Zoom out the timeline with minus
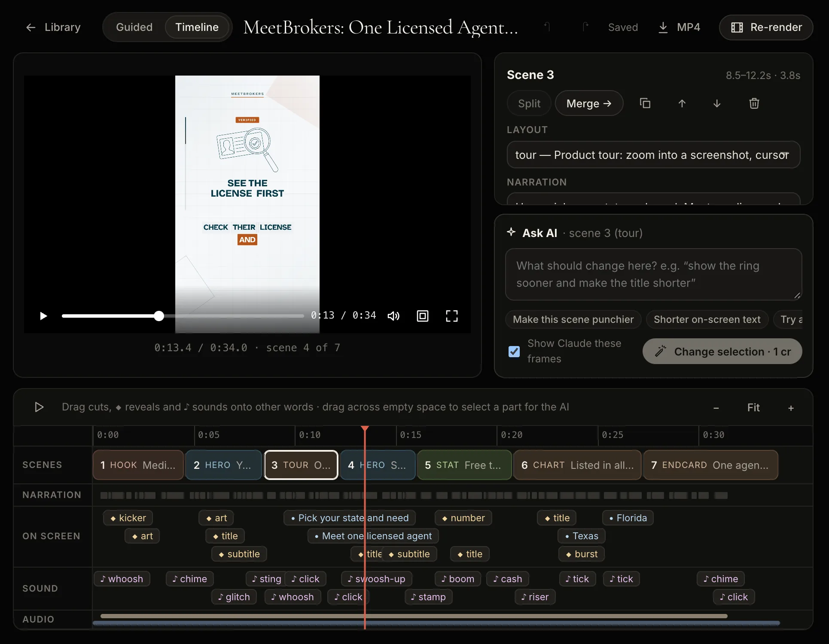 coord(716,408)
